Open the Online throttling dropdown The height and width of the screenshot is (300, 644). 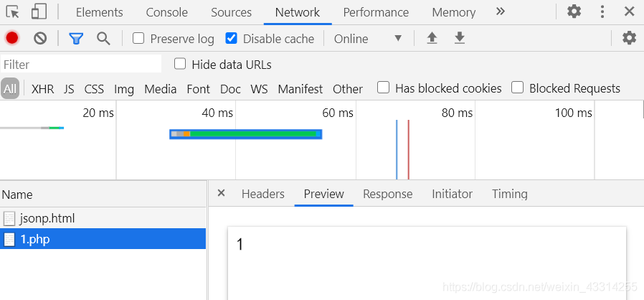point(368,39)
